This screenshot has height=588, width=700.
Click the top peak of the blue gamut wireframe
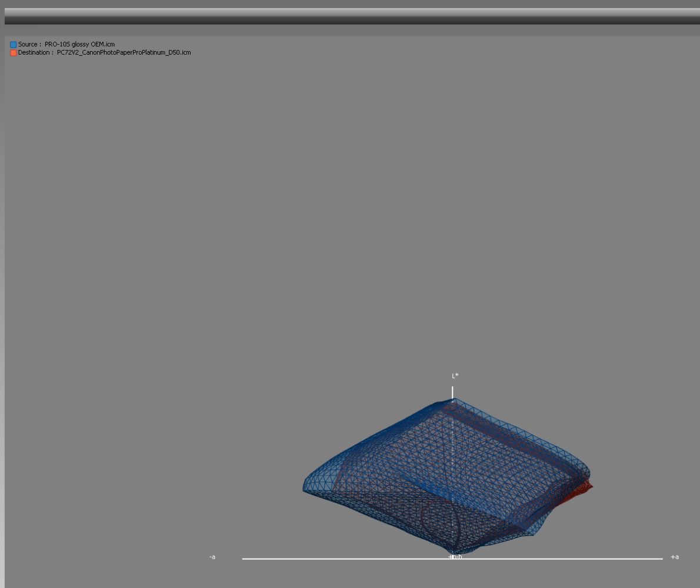(453, 400)
